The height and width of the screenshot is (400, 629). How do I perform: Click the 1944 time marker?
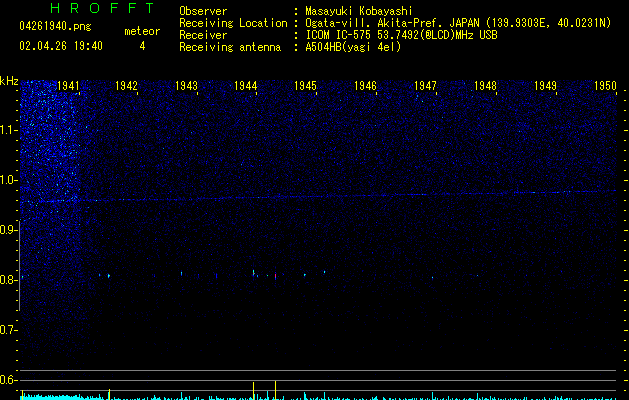246,86
